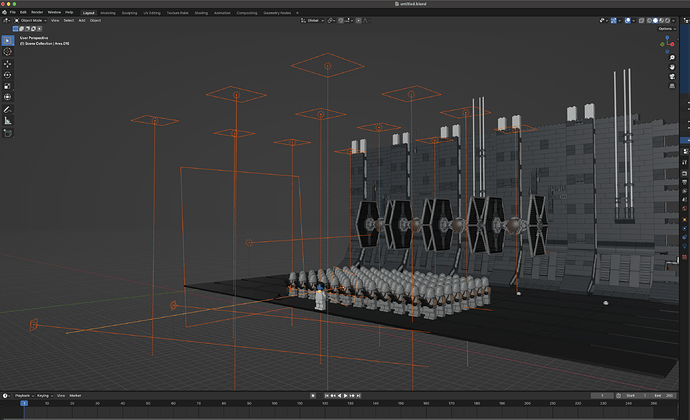Open the viewport Add menu
The width and height of the screenshot is (690, 420).
pyautogui.click(x=82, y=20)
